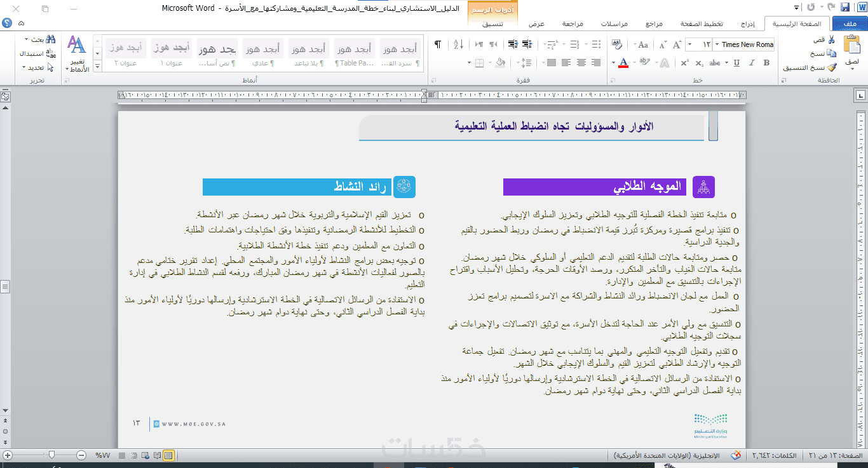Expand the styles gallery More arrow
Image resolution: width=868 pixels, height=468 pixels.
pos(97,67)
